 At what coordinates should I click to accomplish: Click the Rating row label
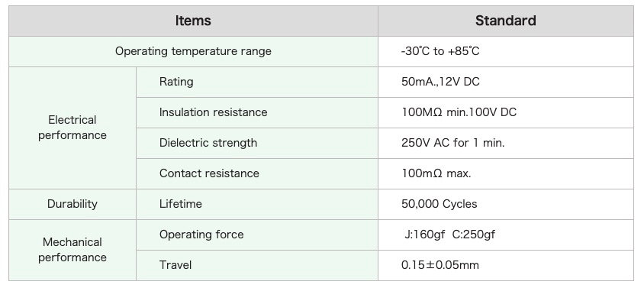(x=176, y=82)
